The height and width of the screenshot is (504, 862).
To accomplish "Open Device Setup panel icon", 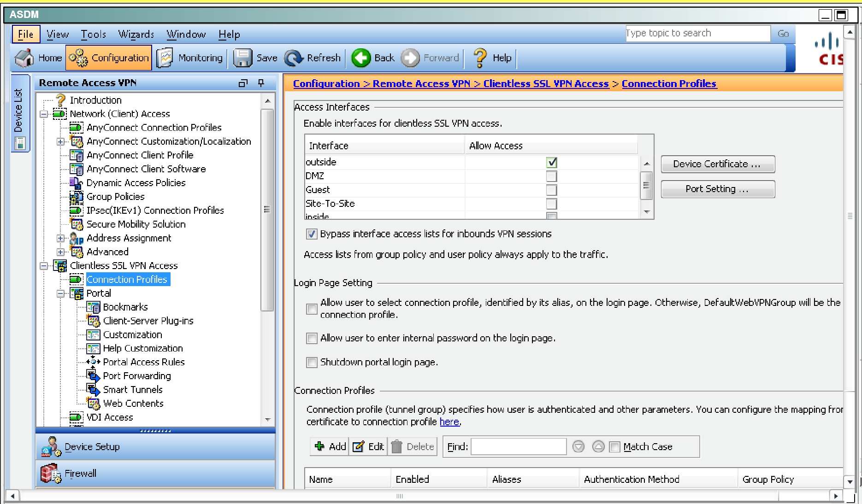I will point(51,446).
